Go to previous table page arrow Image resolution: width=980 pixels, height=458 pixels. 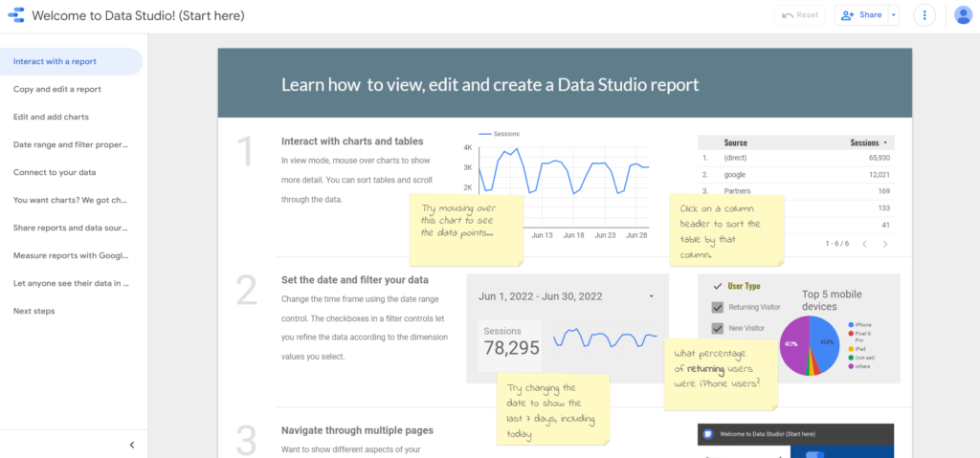864,244
